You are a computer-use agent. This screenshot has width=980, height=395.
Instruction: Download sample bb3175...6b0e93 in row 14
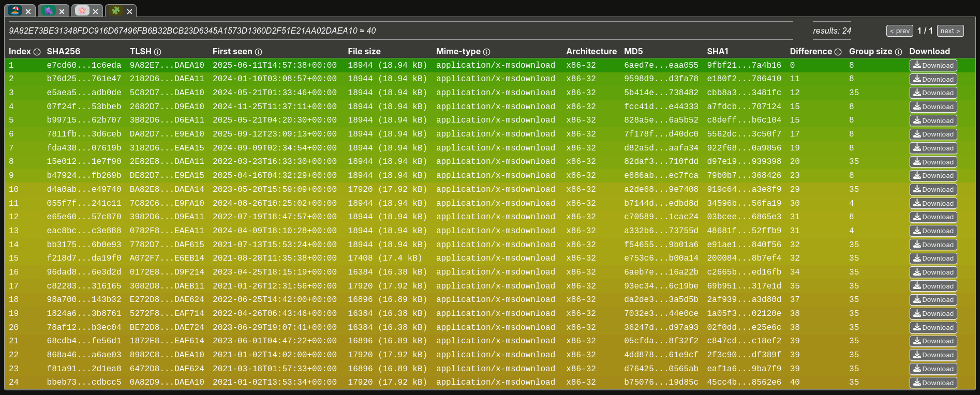933,245
